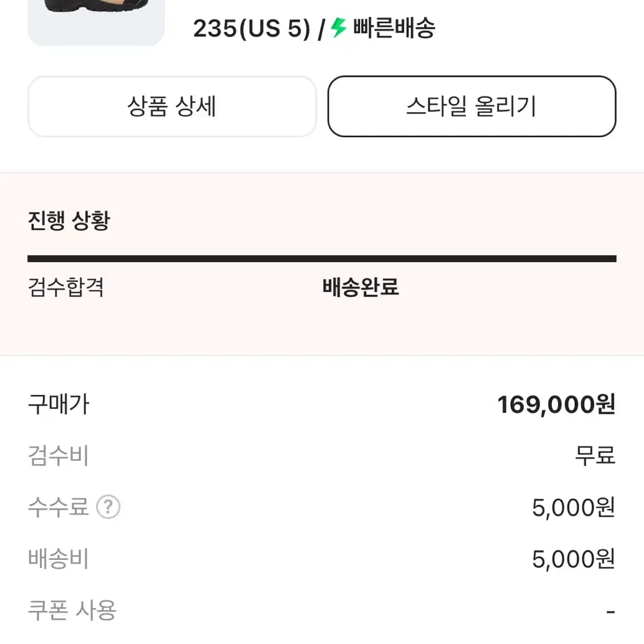Select the 진행 상황 heading
Screen dimensions: 644x644
pyautogui.click(x=69, y=220)
